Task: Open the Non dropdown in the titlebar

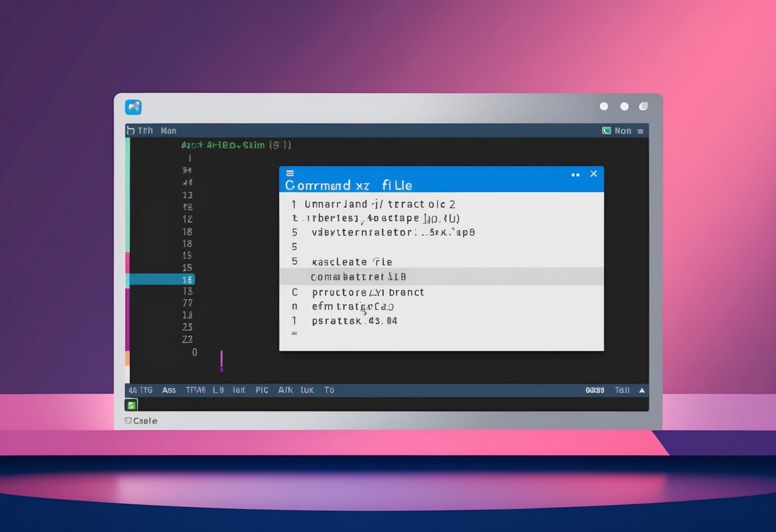Action: click(x=622, y=130)
